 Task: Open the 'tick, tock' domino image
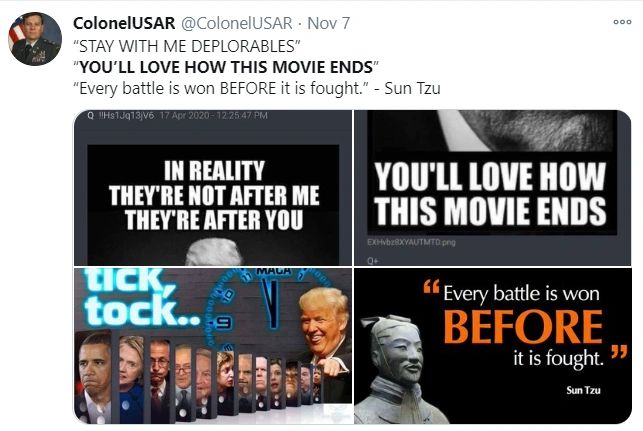click(213, 346)
